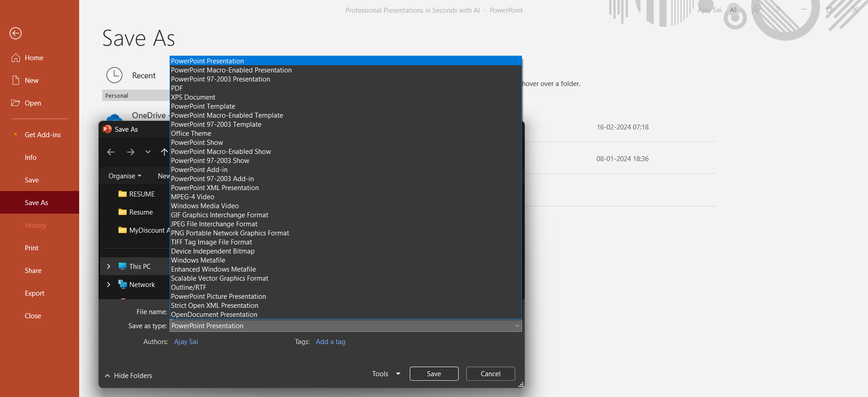Click the PowerPoint logo in Save As dialog title
This screenshot has height=397, width=868.
click(107, 129)
